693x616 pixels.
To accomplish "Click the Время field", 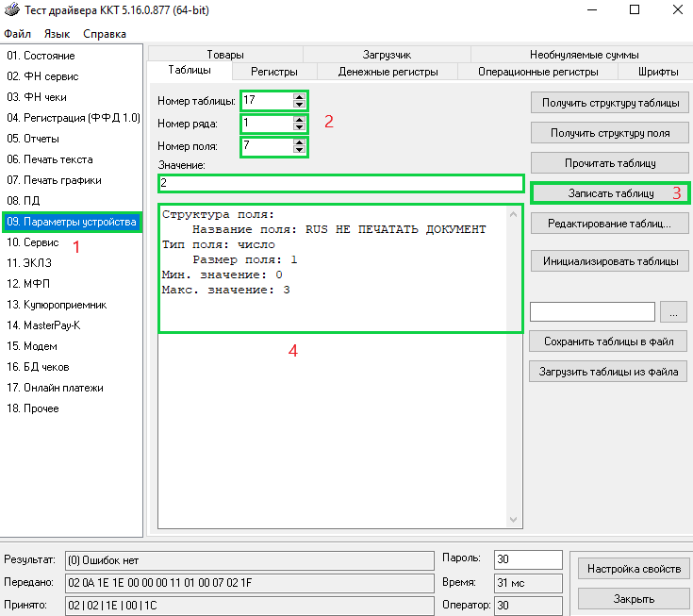I will point(528,583).
